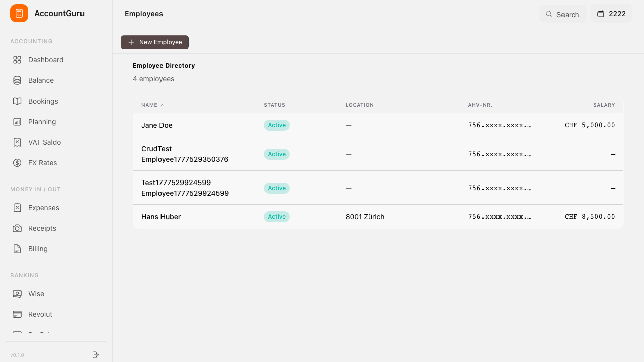Click the Planning chart icon
The height and width of the screenshot is (362, 644).
tap(17, 122)
